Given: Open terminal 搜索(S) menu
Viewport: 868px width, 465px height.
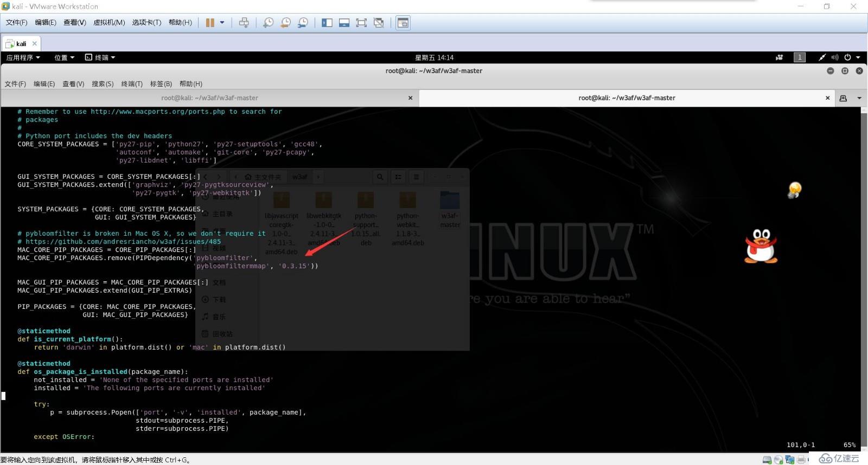Looking at the screenshot, I should [103, 84].
